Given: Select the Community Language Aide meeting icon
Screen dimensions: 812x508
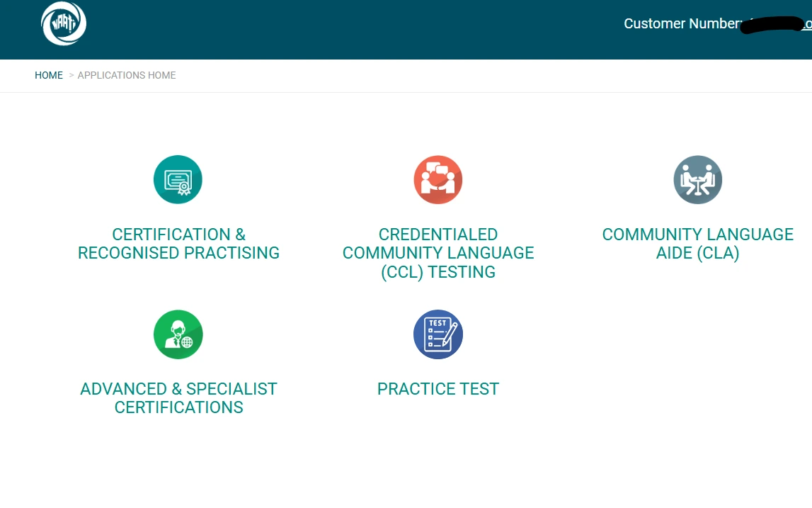Looking at the screenshot, I should (697, 179).
